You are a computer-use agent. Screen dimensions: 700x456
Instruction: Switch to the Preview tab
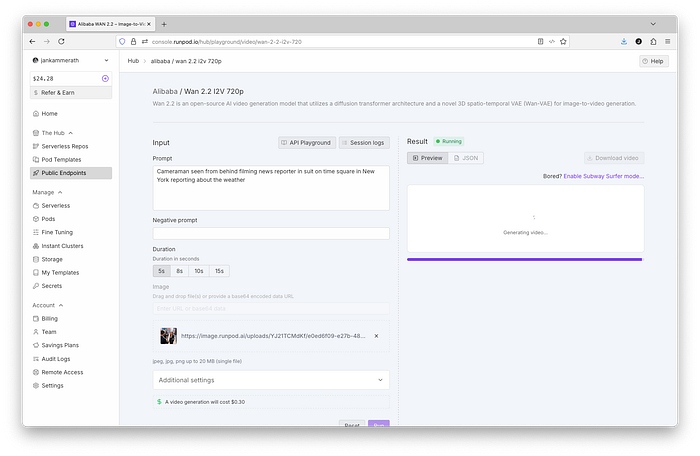[x=427, y=158]
